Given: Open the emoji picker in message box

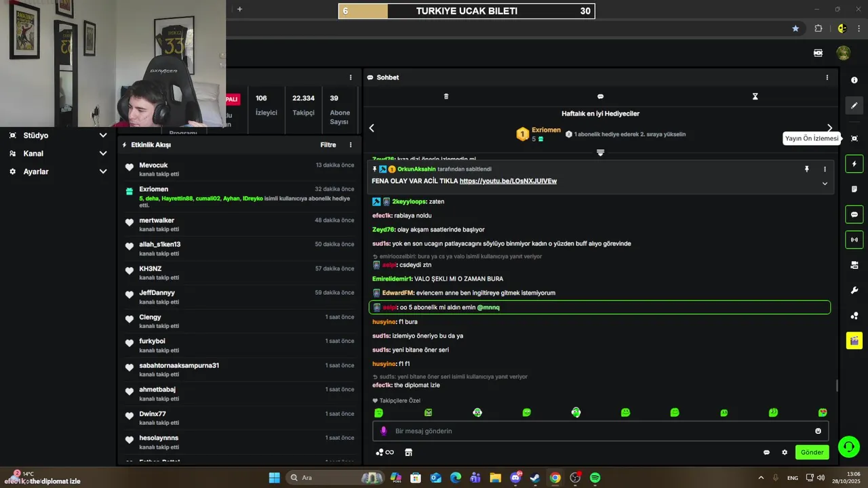Looking at the screenshot, I should [818, 431].
